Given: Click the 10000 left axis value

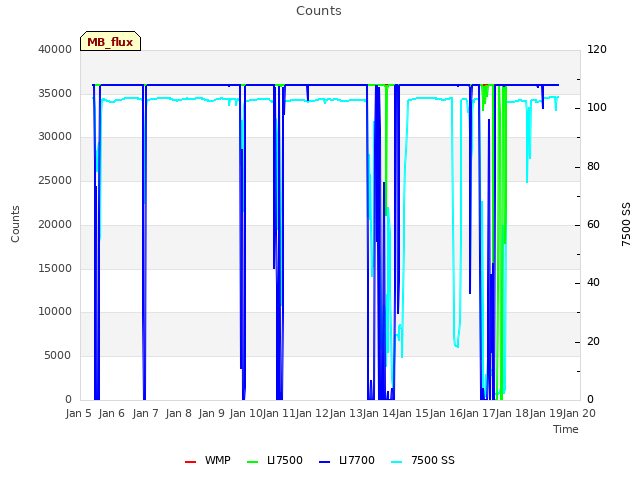Looking at the screenshot, I should (x=55, y=311).
